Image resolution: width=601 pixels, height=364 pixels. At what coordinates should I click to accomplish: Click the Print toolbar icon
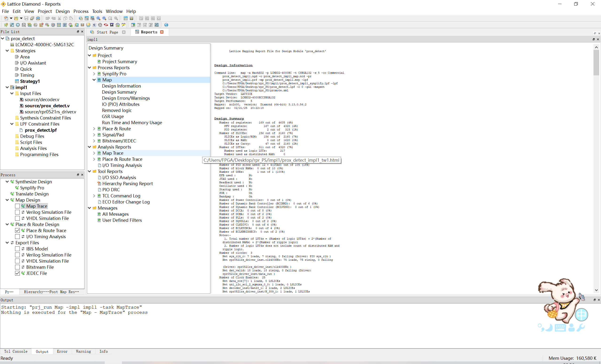click(38, 18)
